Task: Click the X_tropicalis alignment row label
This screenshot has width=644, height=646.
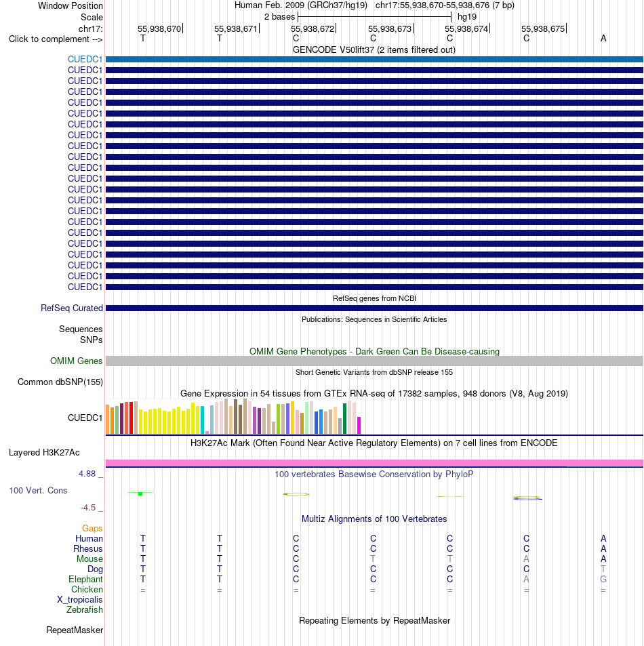Action: pyautogui.click(x=79, y=600)
